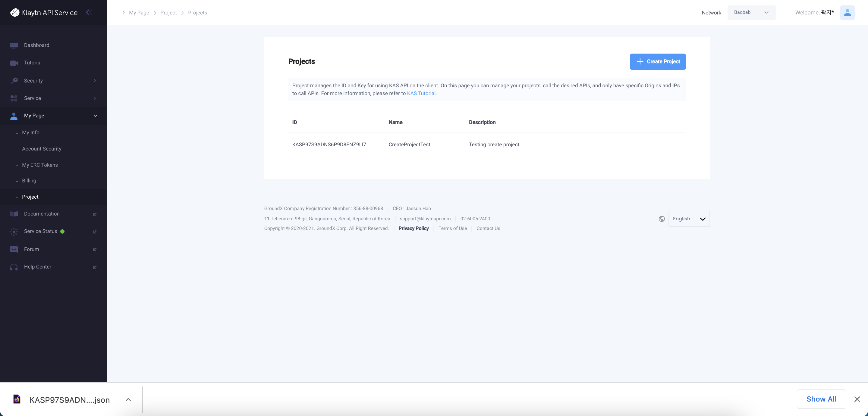Click the Service icon in sidebar
The height and width of the screenshot is (416, 868).
(14, 98)
